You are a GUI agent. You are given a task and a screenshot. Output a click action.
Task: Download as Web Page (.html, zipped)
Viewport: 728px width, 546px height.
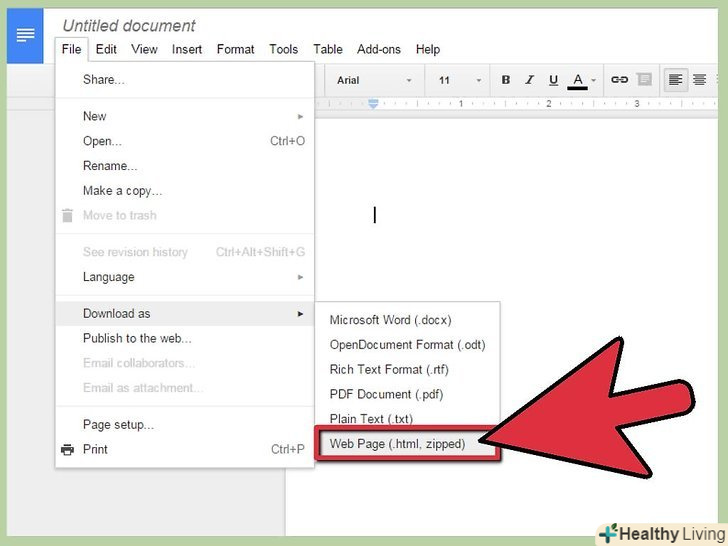(407, 444)
